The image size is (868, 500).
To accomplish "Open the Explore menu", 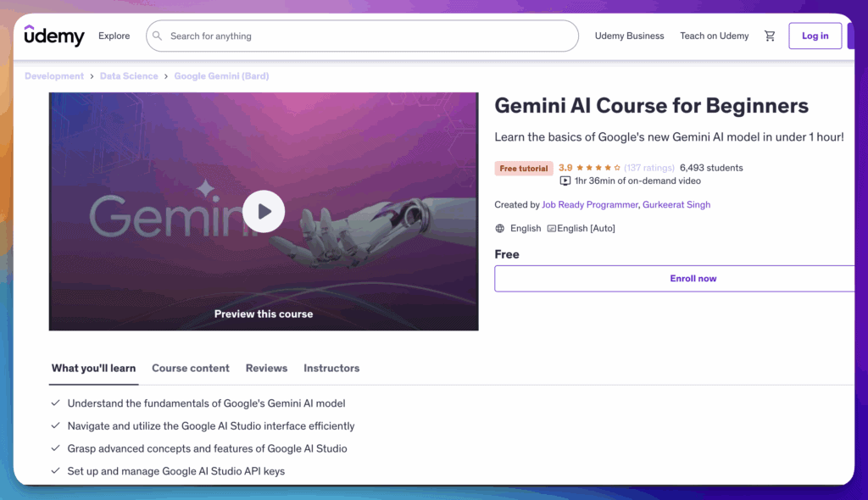I will coord(114,36).
